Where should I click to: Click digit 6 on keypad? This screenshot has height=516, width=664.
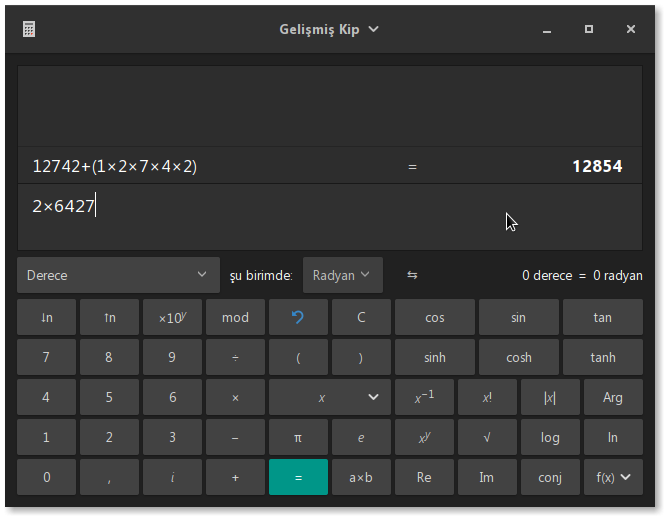[172, 397]
